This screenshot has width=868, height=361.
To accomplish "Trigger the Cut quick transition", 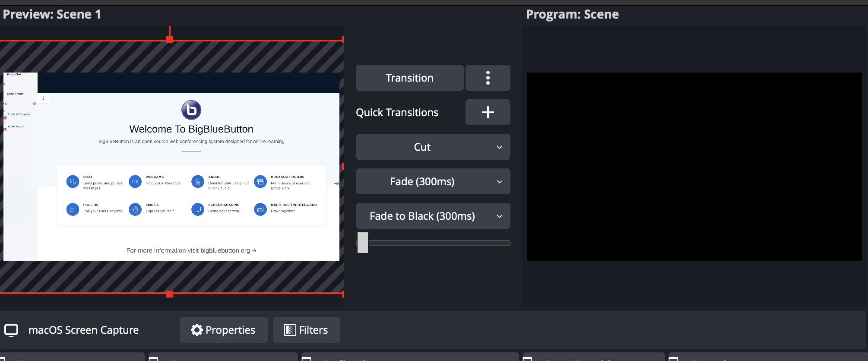I will [x=422, y=147].
